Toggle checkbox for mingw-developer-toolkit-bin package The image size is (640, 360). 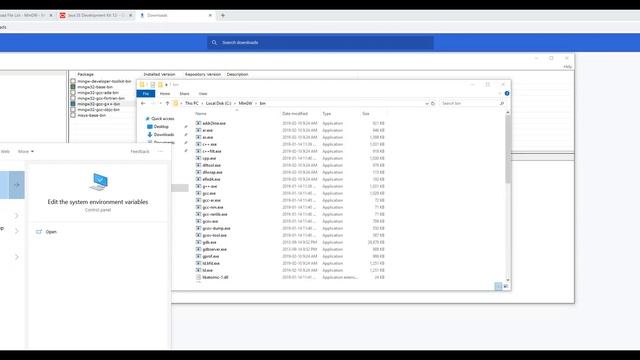73,81
